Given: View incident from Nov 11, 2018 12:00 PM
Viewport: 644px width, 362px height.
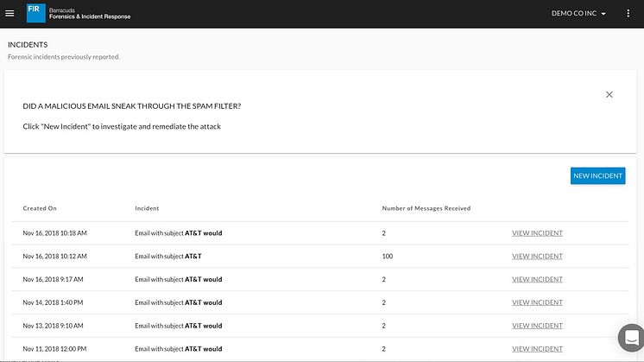Looking at the screenshot, I should pyautogui.click(x=537, y=349).
